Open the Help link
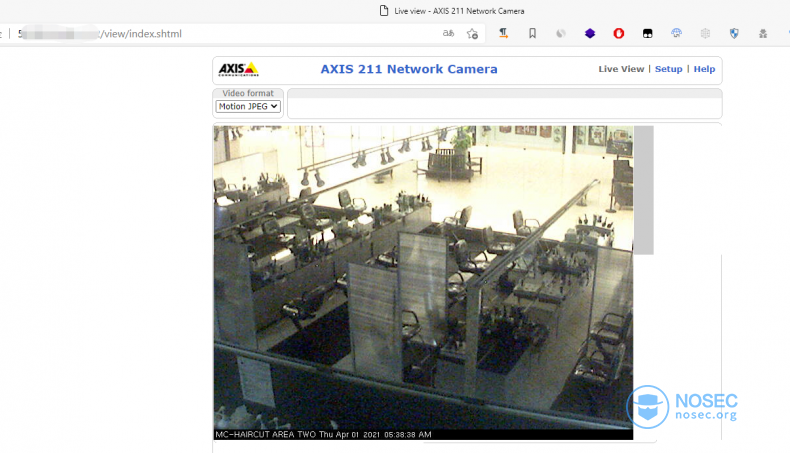790x453 pixels. tap(704, 69)
